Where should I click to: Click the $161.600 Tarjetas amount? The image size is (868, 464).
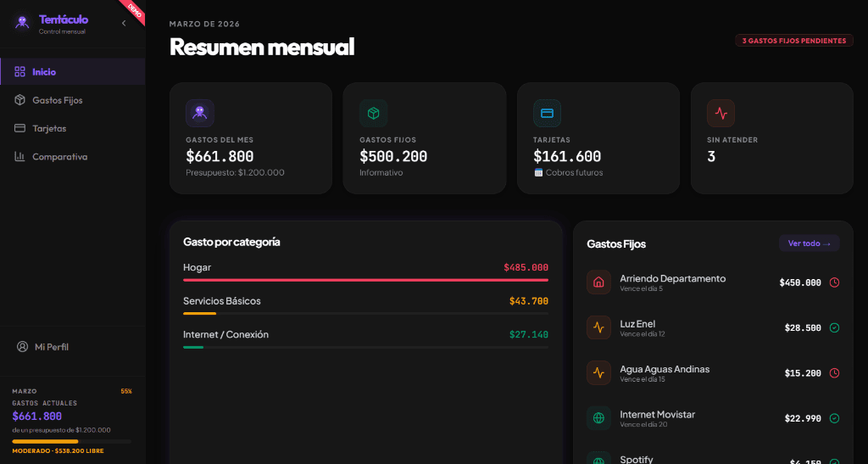click(x=567, y=157)
